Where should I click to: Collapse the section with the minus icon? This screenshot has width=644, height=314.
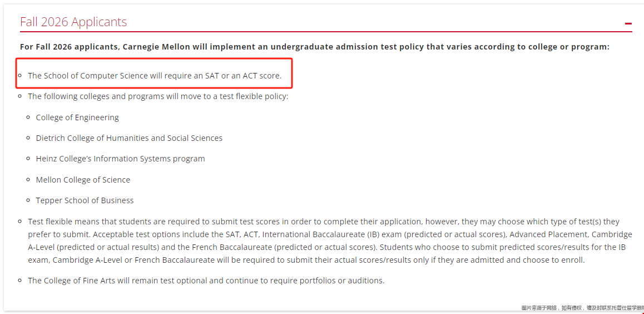point(628,23)
